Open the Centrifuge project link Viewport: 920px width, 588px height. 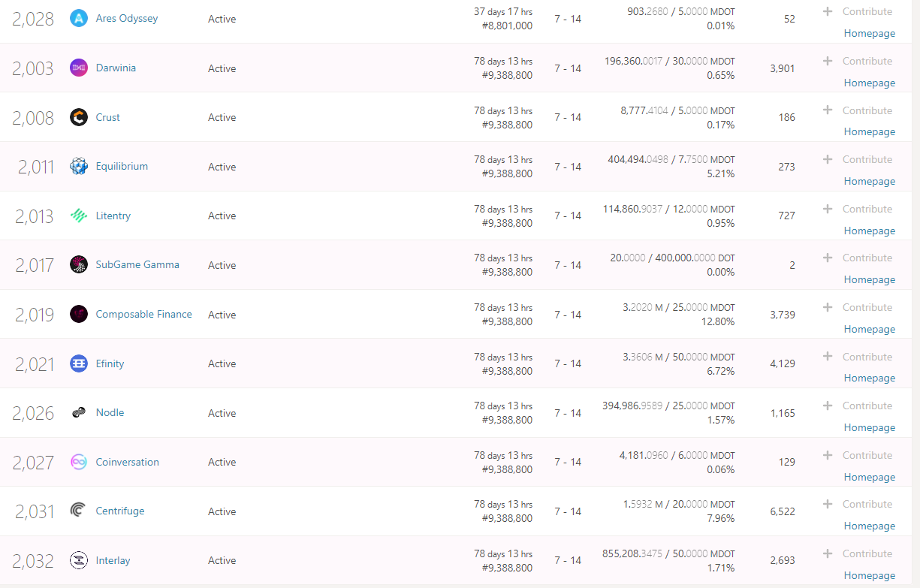(x=120, y=511)
